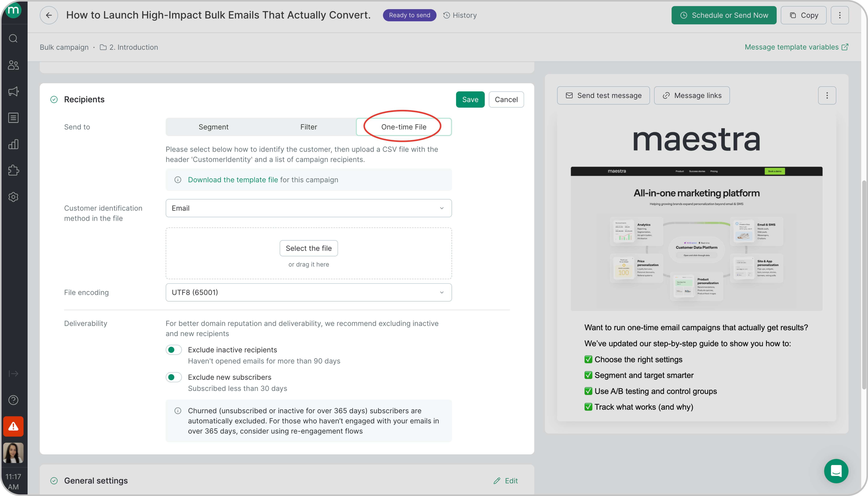
Task: Open File encoding UTF8 dropdown
Action: pyautogui.click(x=309, y=293)
